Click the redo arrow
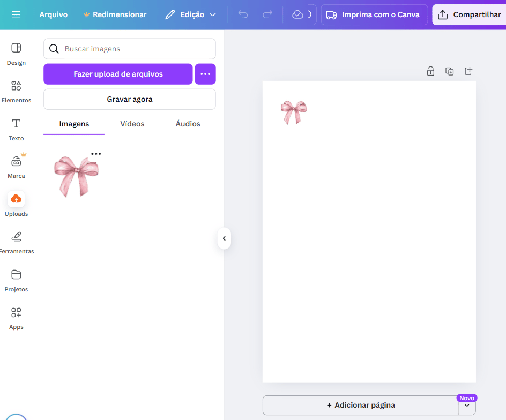Image resolution: width=506 pixels, height=420 pixels. click(267, 14)
